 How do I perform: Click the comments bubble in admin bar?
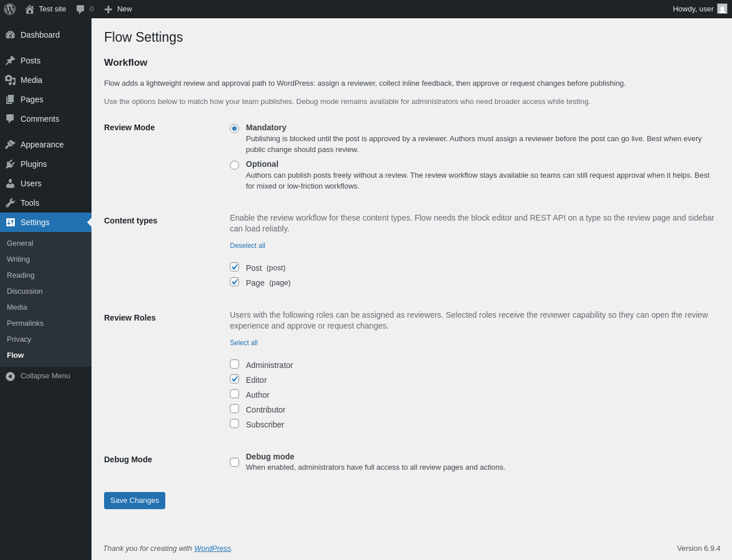pos(81,9)
